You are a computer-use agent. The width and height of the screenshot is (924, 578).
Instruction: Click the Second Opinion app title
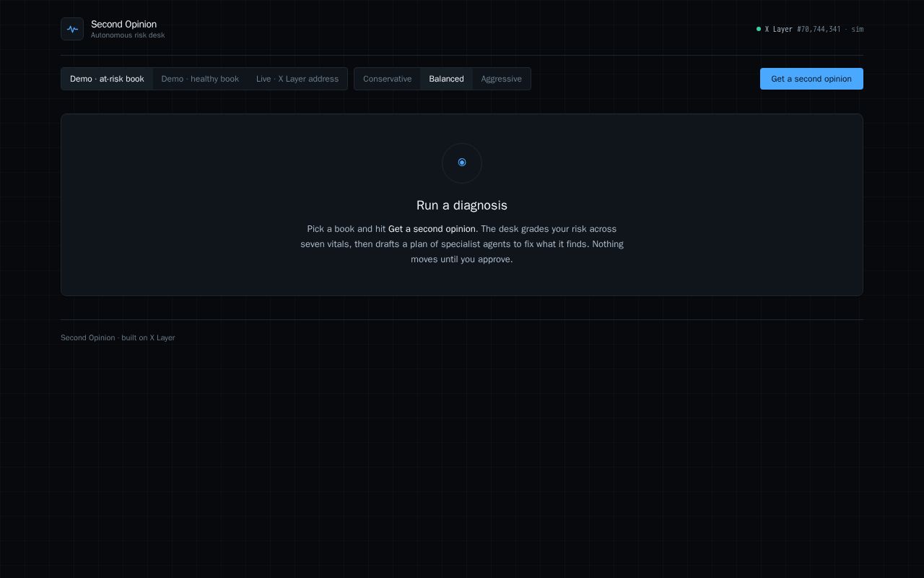tap(123, 24)
